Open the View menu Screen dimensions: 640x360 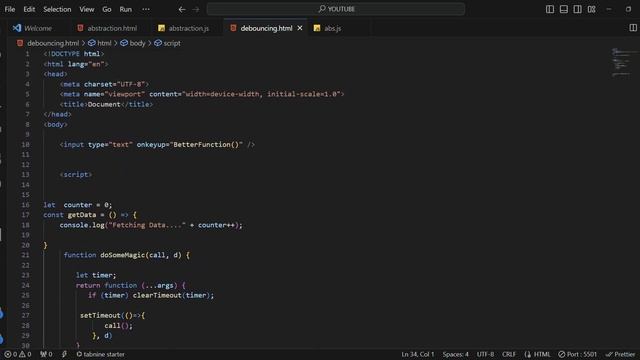[x=87, y=9]
